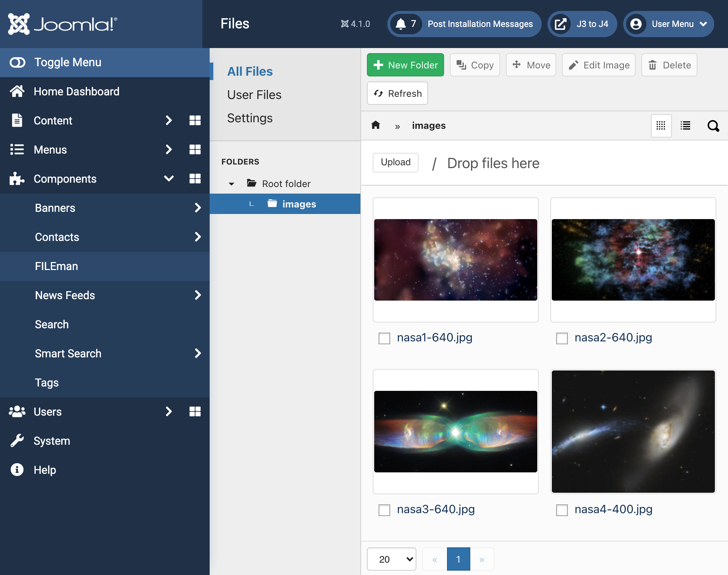Open the file search icon
The image size is (728, 575).
point(713,126)
